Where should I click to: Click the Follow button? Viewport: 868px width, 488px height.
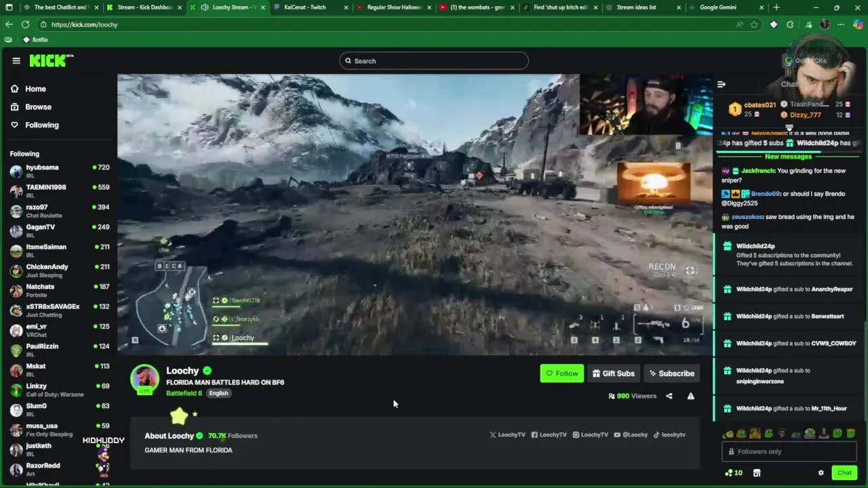click(x=561, y=373)
